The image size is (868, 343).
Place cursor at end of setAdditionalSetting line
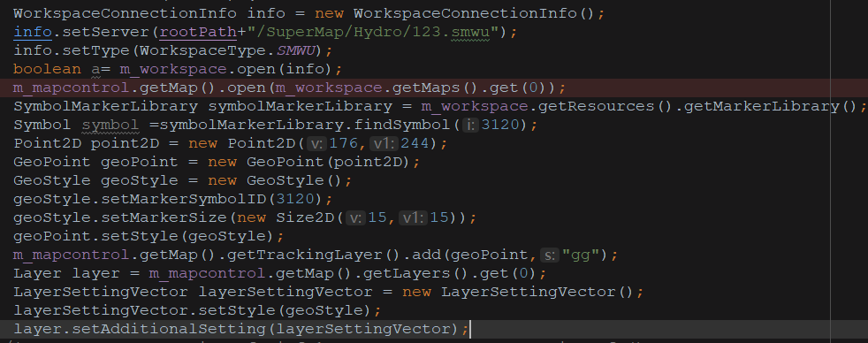[x=469, y=329]
